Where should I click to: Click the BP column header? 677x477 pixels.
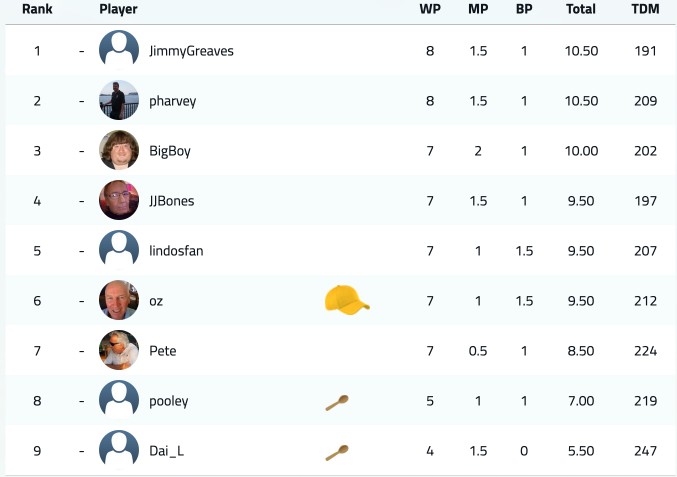tap(524, 9)
